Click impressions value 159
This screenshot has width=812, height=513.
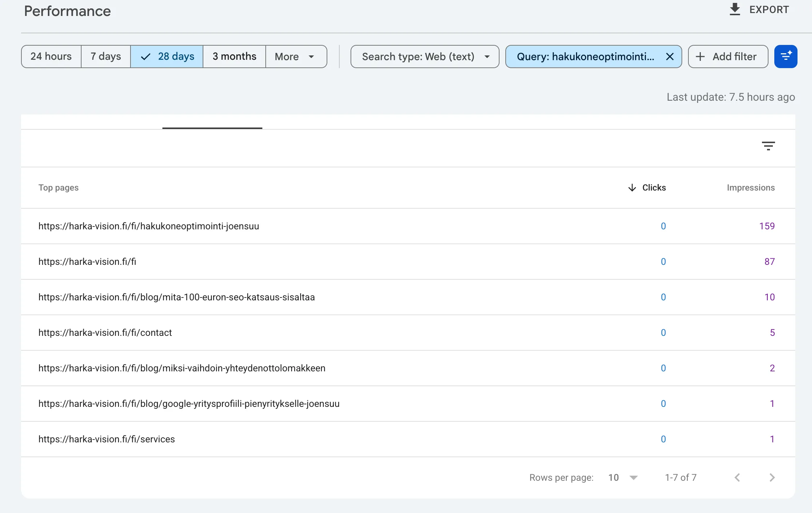click(767, 226)
